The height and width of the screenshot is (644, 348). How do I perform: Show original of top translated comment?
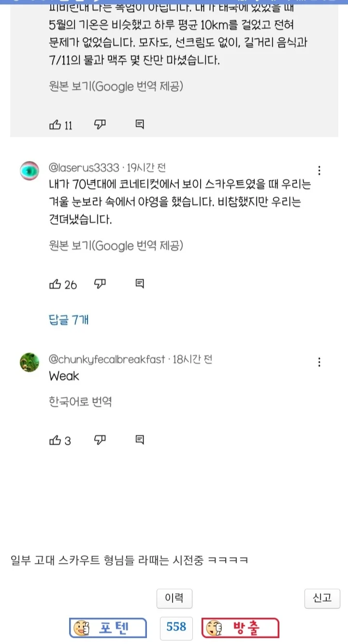coord(116,87)
